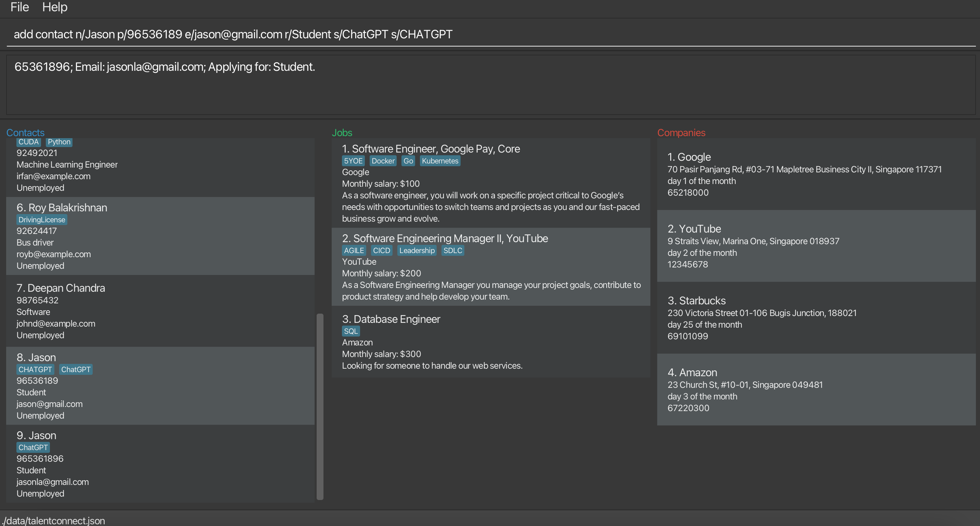Select the Deepan Chandra contact card
Image resolution: width=980 pixels, height=526 pixels.
160,311
